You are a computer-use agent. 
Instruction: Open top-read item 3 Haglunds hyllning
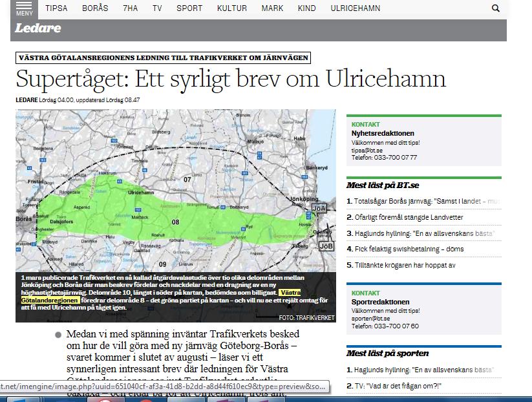(x=421, y=233)
